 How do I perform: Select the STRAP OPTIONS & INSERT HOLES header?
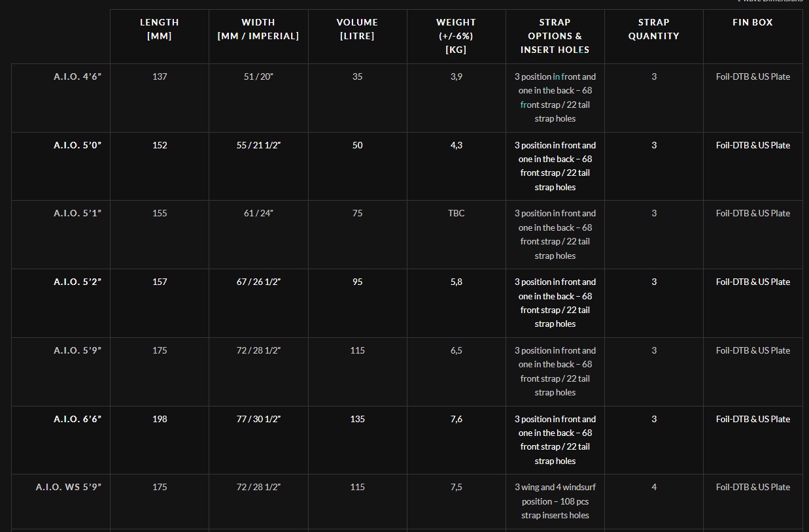(x=555, y=36)
